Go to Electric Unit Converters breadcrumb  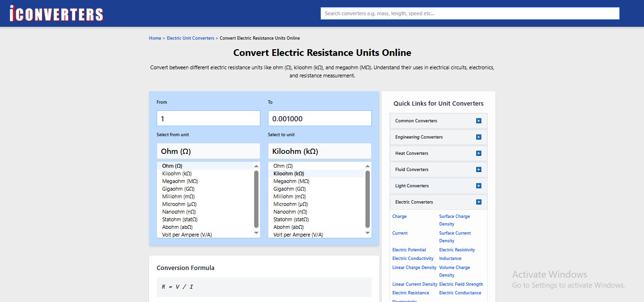point(190,38)
